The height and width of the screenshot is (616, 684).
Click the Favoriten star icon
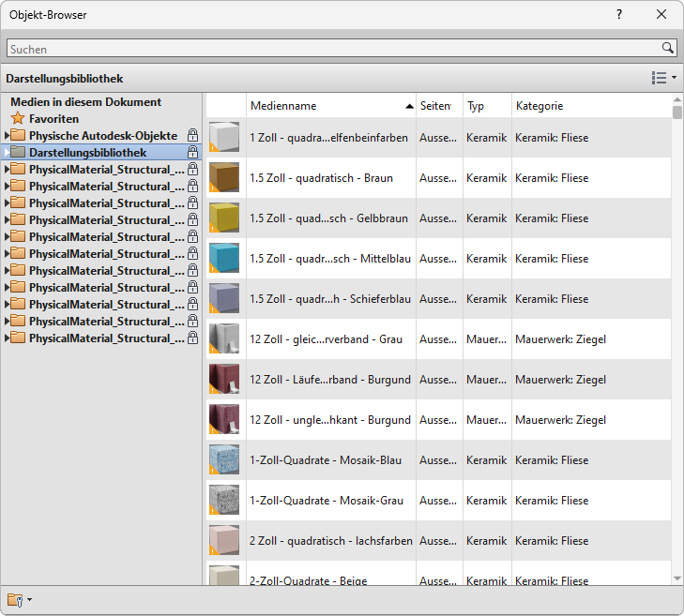(x=18, y=118)
